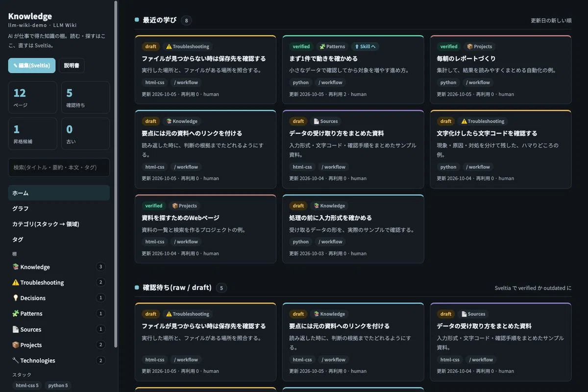Image resolution: width=588 pixels, height=392 pixels.
Task: Click the 確認待ち(raw / draft) section heading
Action: [177, 288]
